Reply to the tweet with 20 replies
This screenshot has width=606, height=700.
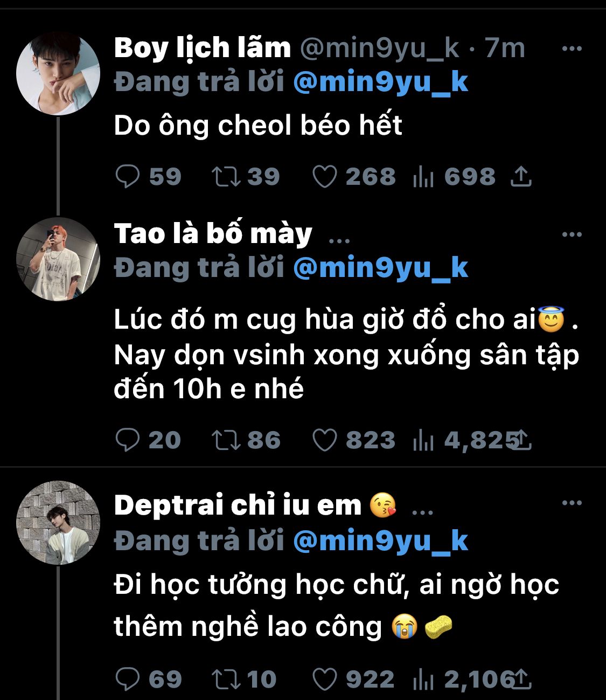[x=128, y=440]
